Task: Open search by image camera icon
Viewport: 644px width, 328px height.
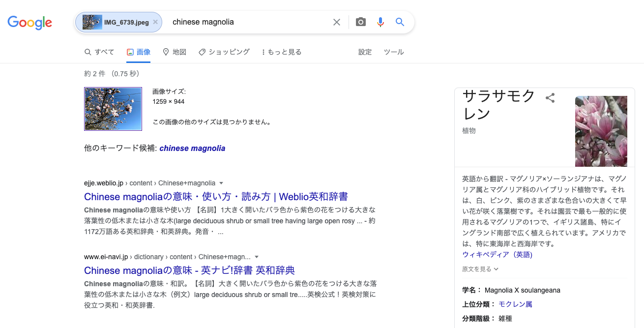Action: [361, 22]
